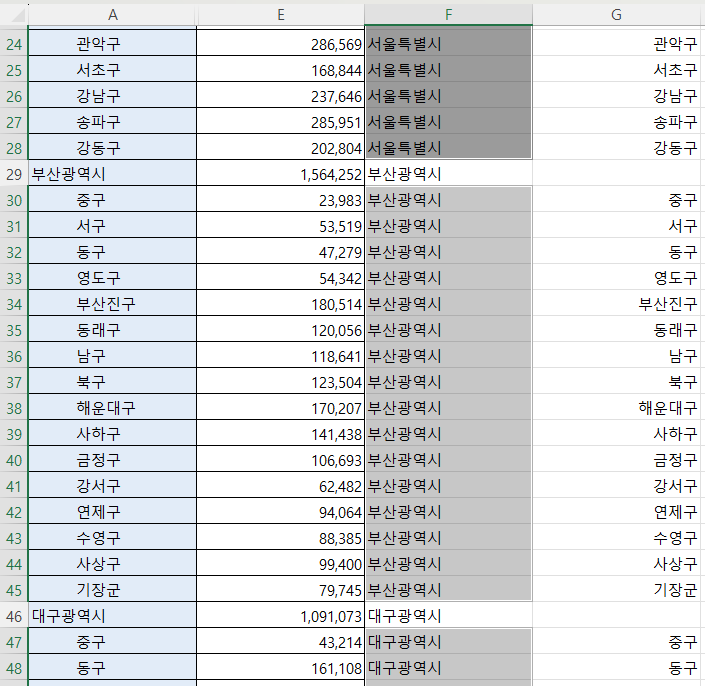The width and height of the screenshot is (705, 686).
Task: Click 사하구 in column G
Action: pos(675,434)
